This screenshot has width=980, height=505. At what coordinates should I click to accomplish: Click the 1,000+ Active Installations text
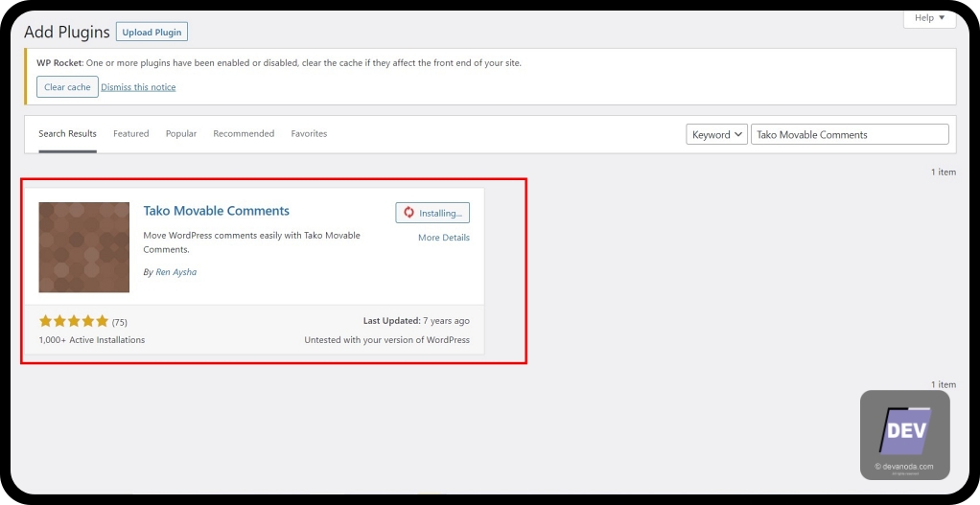point(92,340)
